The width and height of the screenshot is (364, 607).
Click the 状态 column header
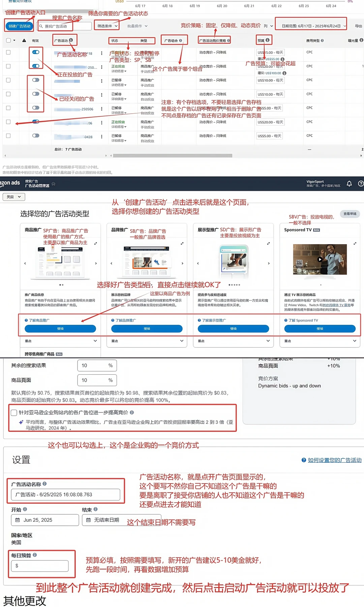(x=115, y=40)
